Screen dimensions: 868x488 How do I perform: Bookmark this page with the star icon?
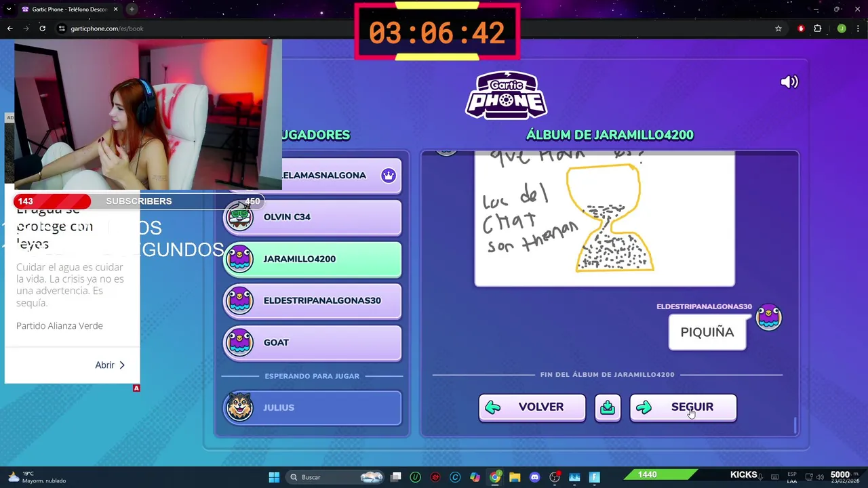point(778,28)
